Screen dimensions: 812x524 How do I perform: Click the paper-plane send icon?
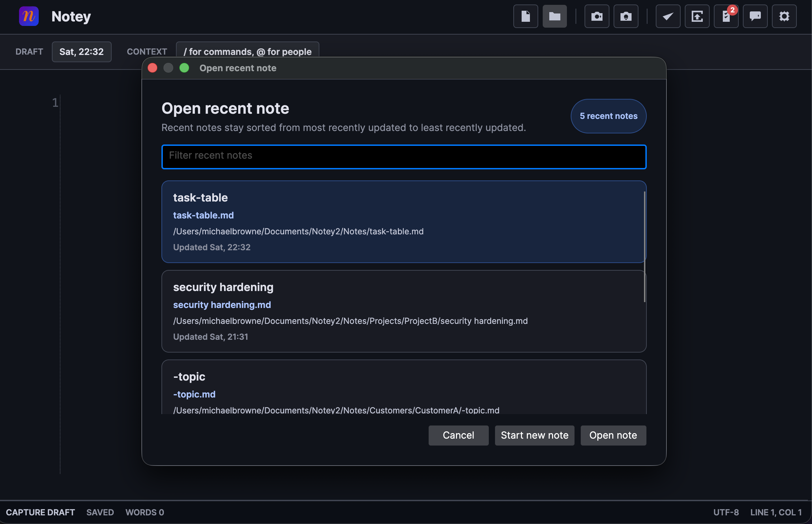[x=668, y=16]
